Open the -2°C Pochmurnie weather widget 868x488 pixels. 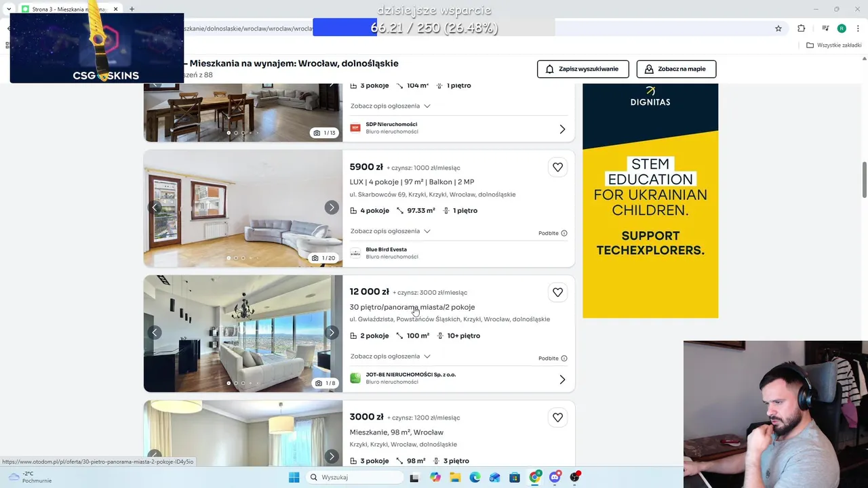click(x=31, y=477)
